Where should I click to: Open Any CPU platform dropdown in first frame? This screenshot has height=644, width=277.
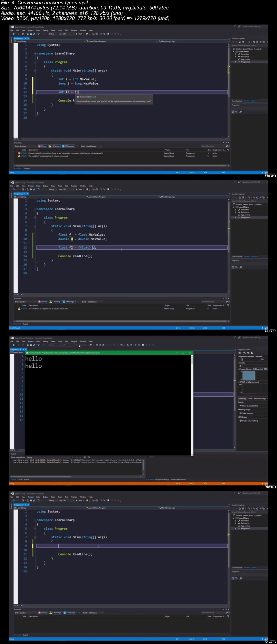pos(66,34)
